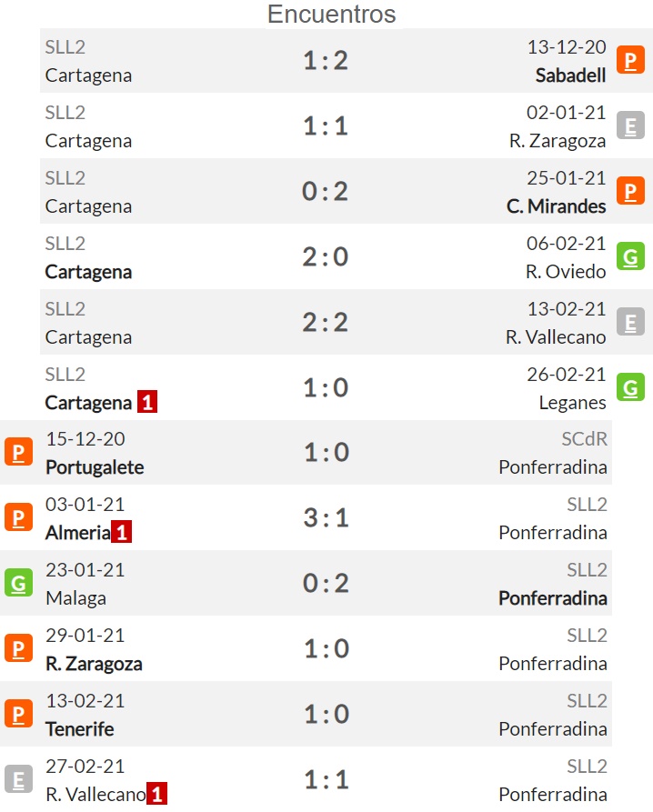Click the gray E badge beside R. Zaragoza 02-01-21
This screenshot has width=653, height=812.
click(x=630, y=125)
